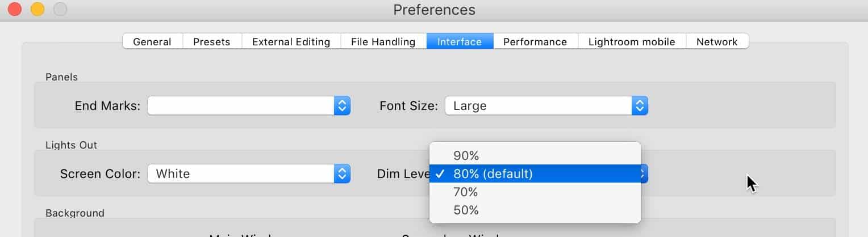The width and height of the screenshot is (868, 237).
Task: Open the End Marks dropdown
Action: click(249, 105)
